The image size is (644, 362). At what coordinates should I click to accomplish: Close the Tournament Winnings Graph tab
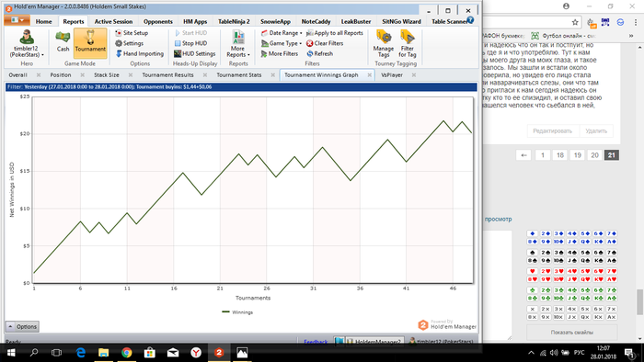coord(369,75)
